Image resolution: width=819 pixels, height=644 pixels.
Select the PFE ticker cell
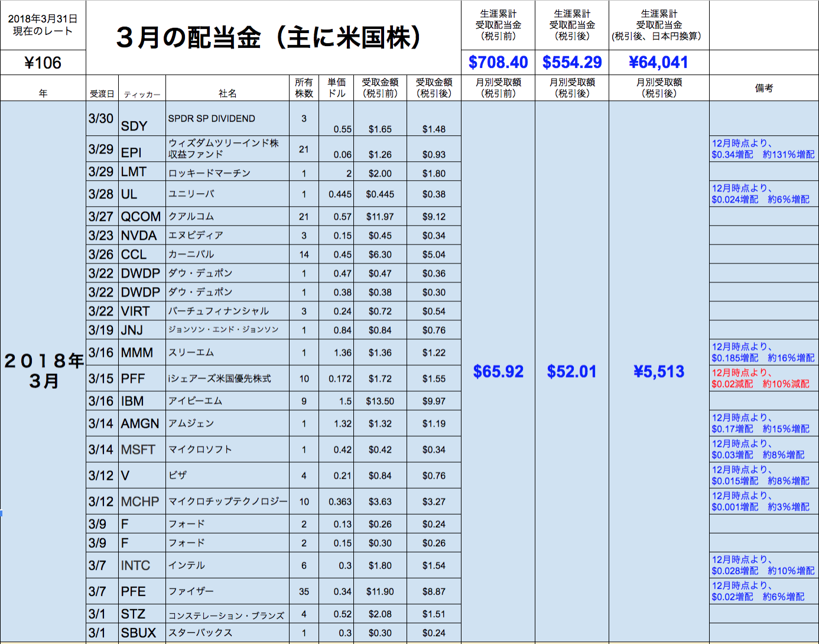(142, 591)
